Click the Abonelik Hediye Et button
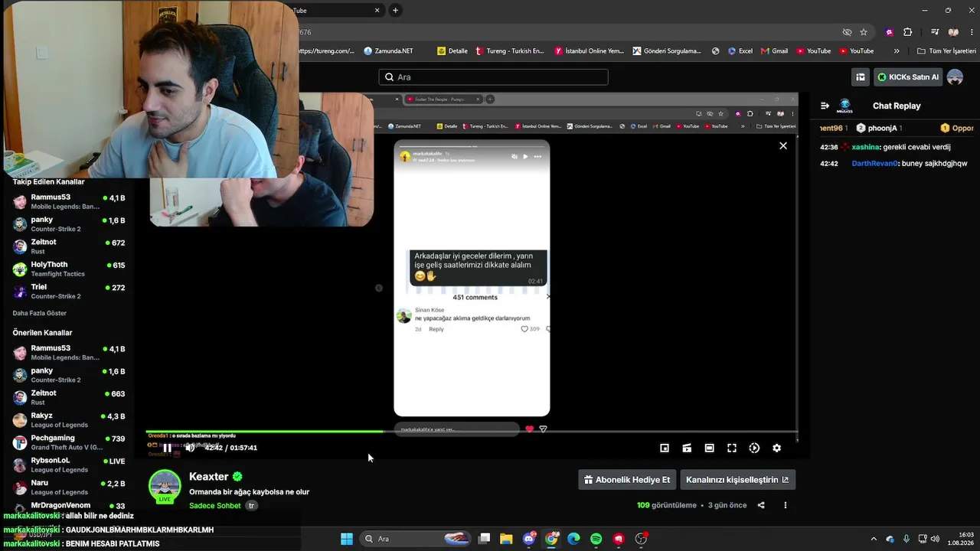 (627, 480)
